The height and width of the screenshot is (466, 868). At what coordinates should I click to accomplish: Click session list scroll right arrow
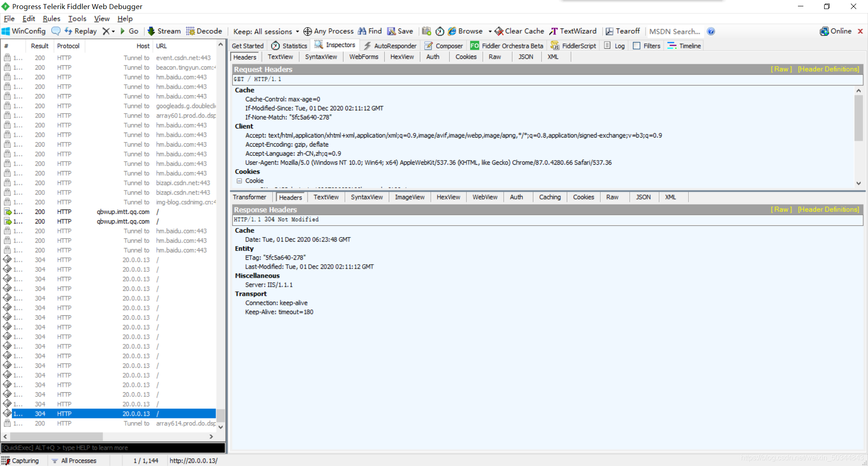[211, 437]
